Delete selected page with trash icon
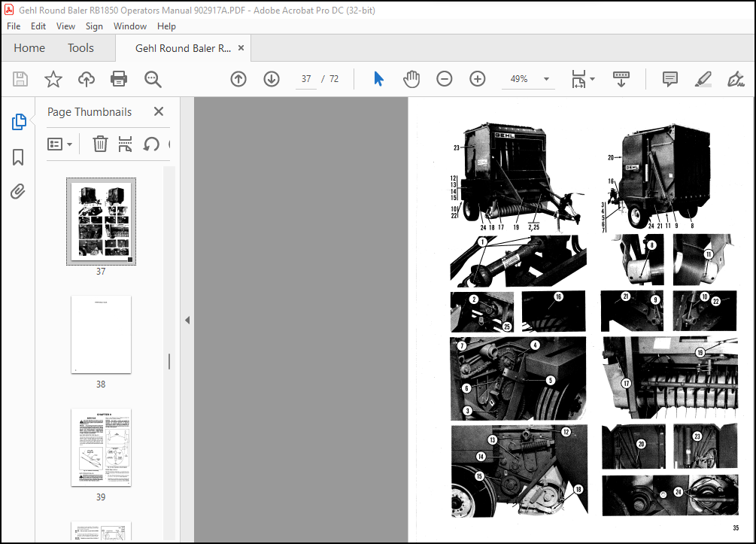 pyautogui.click(x=100, y=144)
